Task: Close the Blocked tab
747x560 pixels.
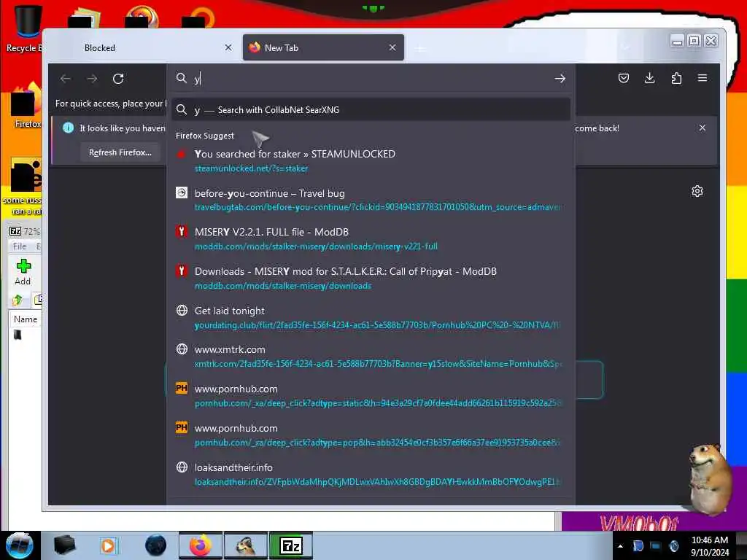Action: click(228, 47)
